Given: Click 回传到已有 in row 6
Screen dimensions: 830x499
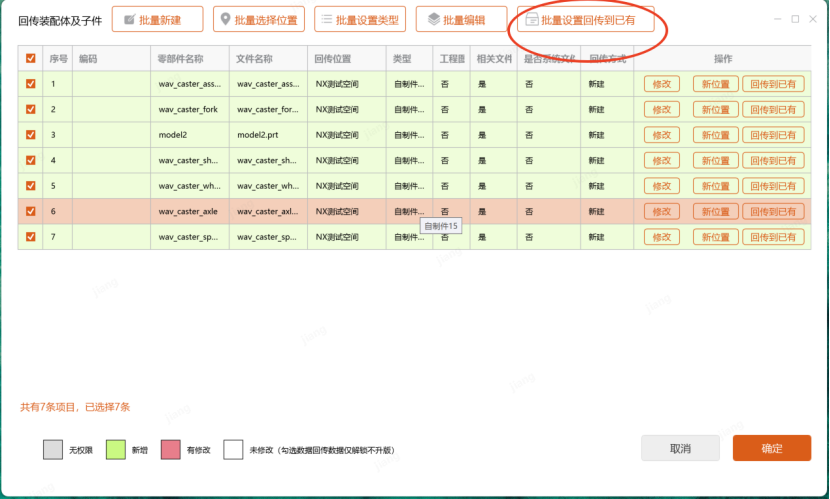Looking at the screenshot, I should [x=773, y=211].
